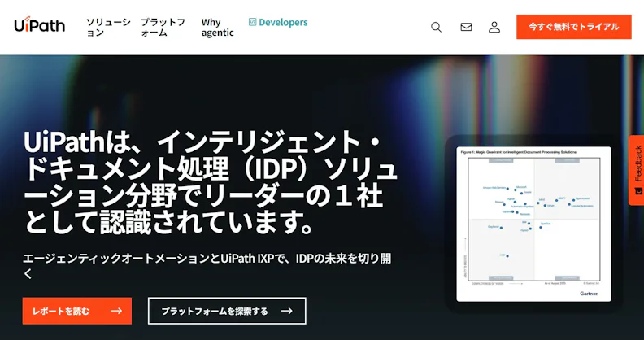644x340 pixels.
Task: Open the Why agentic menu
Action: point(217,28)
